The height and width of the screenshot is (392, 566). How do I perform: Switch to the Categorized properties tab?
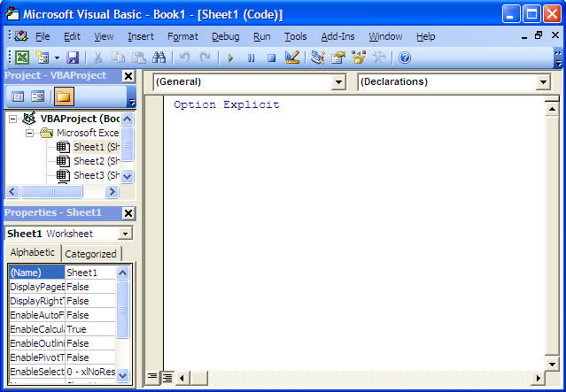point(90,254)
